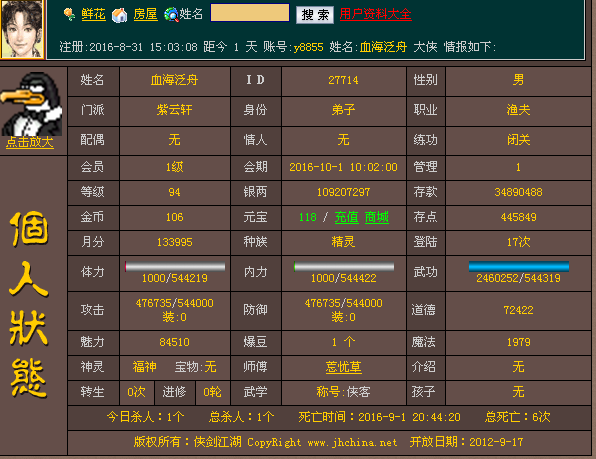The image size is (596, 459).
Task: Click the blue 武功 progress bar
Action: click(519, 266)
